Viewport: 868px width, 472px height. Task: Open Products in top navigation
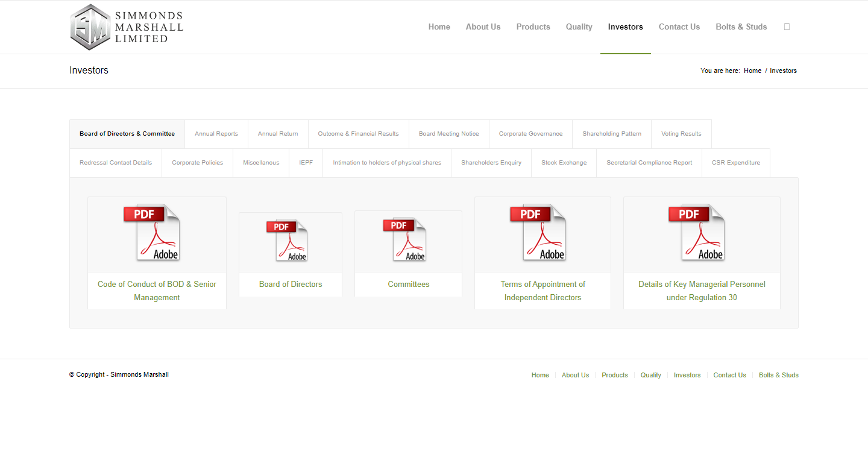(533, 27)
